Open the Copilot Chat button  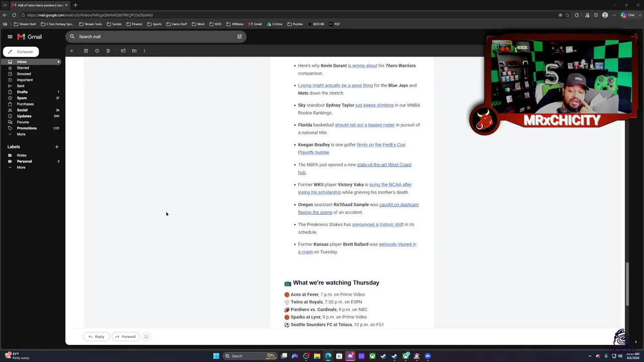coord(627,15)
